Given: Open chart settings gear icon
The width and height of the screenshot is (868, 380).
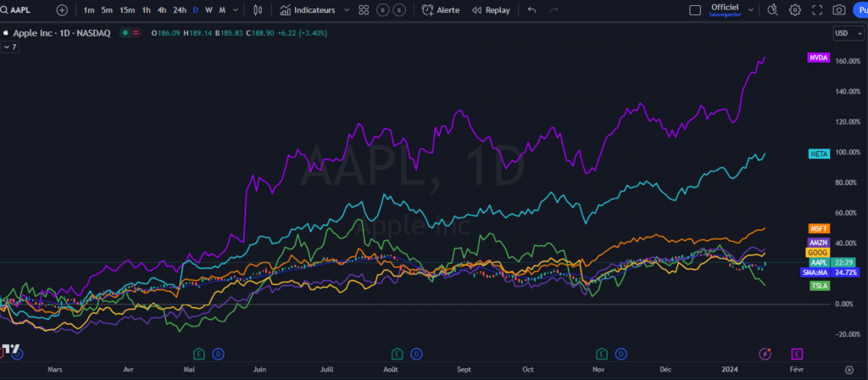Looking at the screenshot, I should tap(795, 10).
